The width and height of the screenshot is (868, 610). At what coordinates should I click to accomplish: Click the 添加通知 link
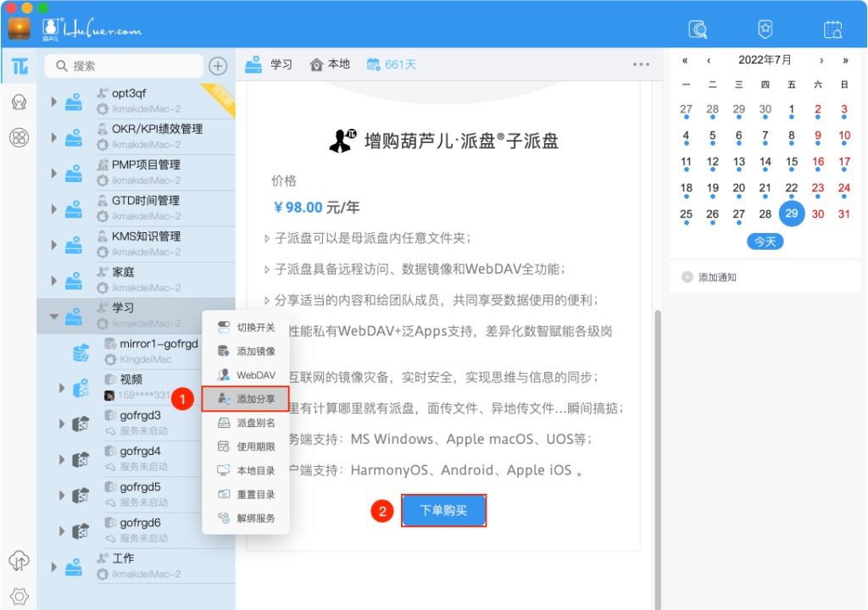[x=717, y=277]
